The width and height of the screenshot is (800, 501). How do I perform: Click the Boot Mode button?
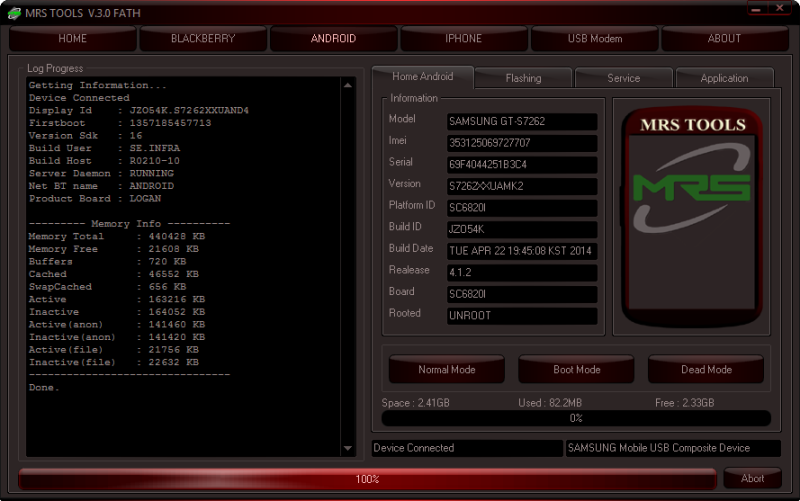point(577,369)
